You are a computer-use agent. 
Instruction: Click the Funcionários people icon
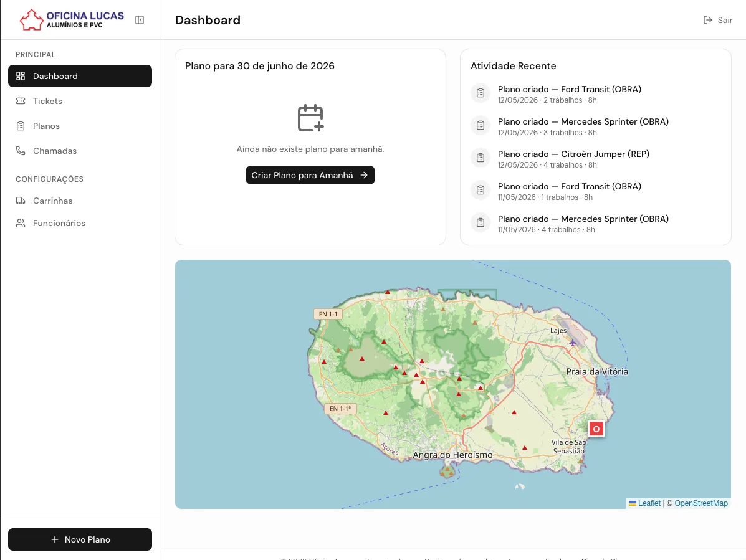pos(21,223)
